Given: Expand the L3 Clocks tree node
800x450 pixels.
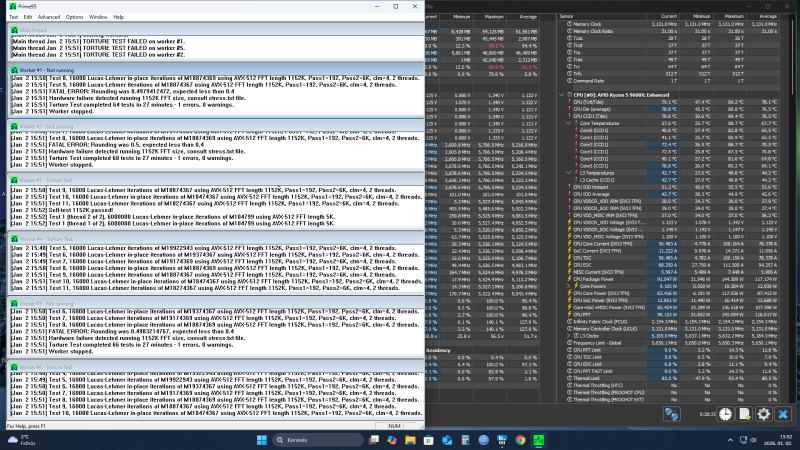Looking at the screenshot, I should (568, 336).
